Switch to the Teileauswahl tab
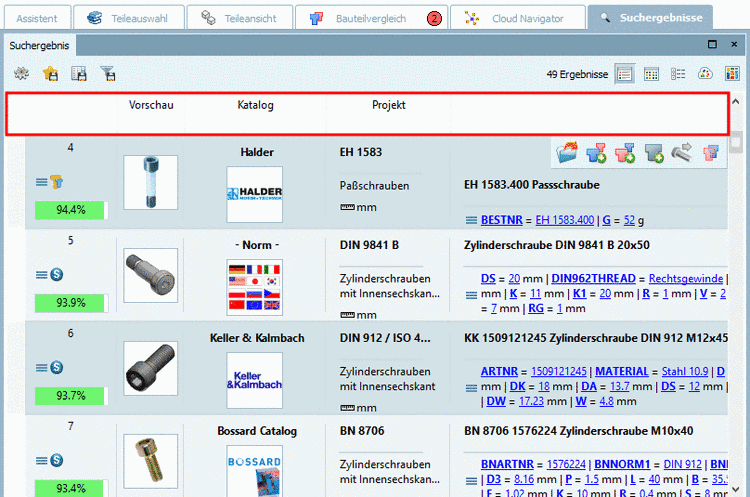 click(128, 18)
